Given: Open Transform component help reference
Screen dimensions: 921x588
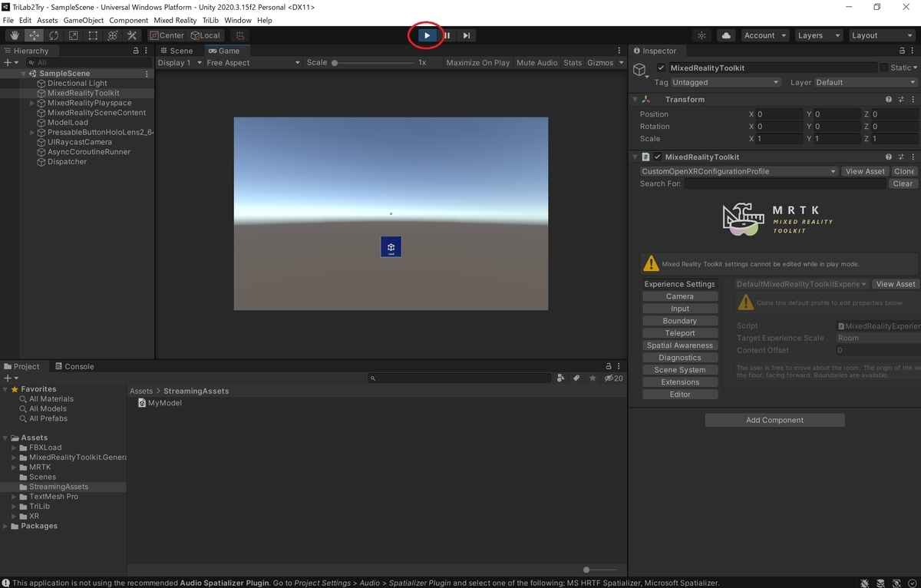Looking at the screenshot, I should coord(889,99).
